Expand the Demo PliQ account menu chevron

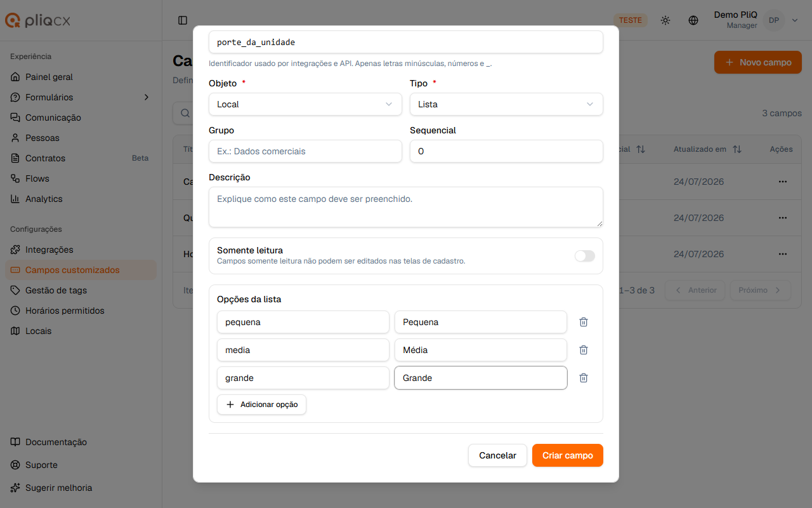795,20
